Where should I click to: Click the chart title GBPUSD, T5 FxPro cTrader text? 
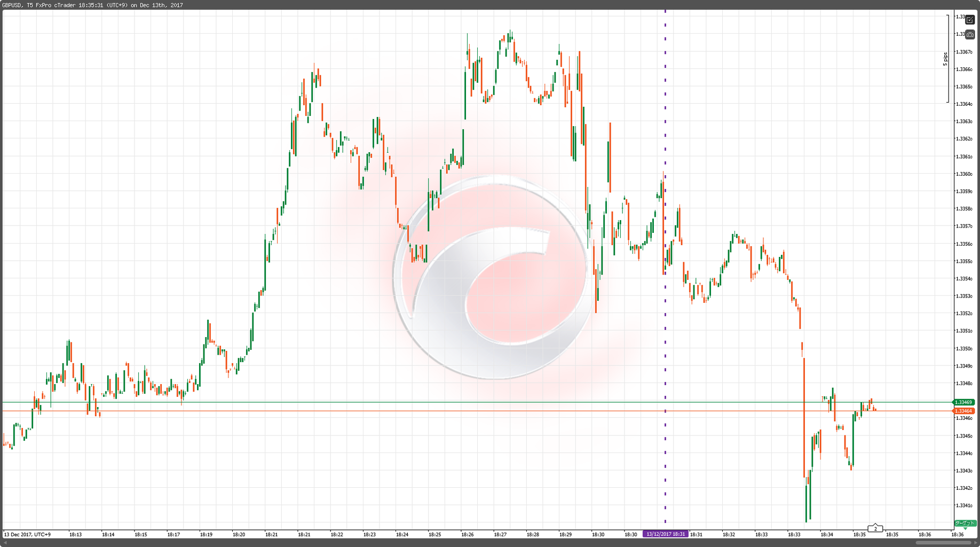tap(39, 5)
